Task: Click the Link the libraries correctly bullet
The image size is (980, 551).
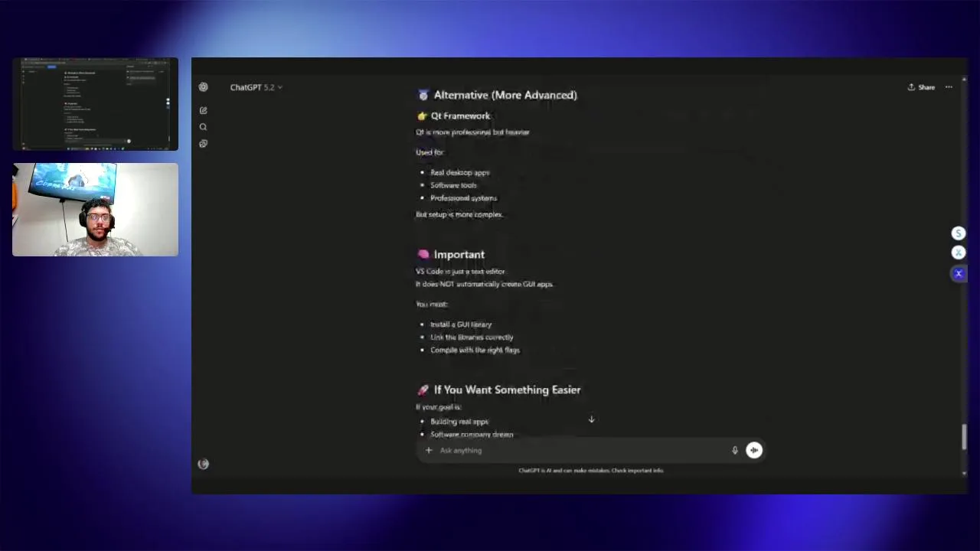Action: tap(472, 337)
